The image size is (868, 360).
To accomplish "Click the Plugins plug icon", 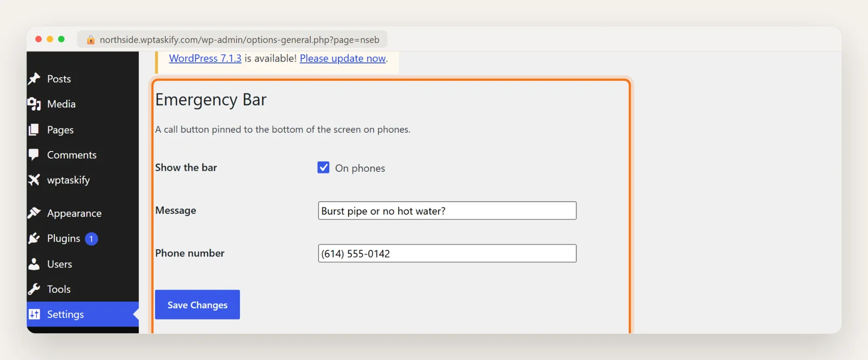I will click(34, 239).
